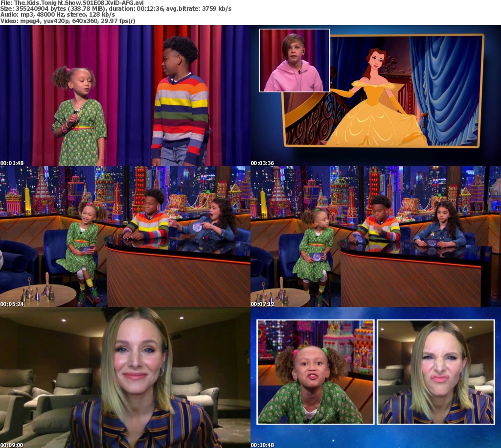Screen dimensions: 501x448
Task: Click the Video mpeg4 640x360 info line
Action: click(68, 21)
